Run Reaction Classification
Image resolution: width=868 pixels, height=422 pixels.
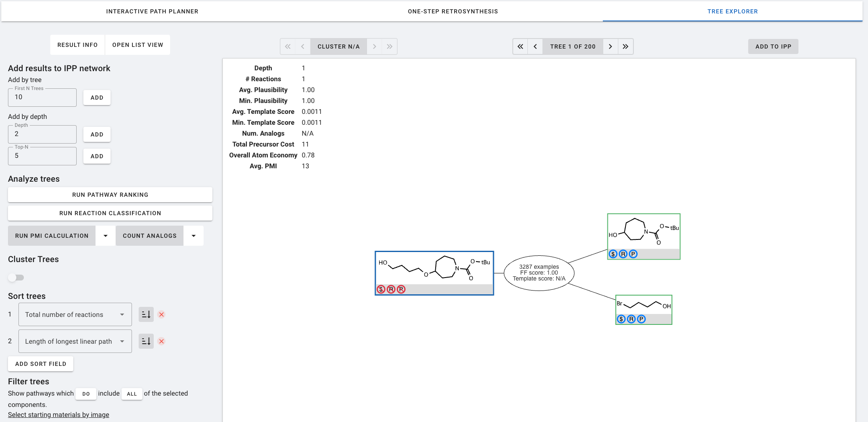(x=110, y=213)
